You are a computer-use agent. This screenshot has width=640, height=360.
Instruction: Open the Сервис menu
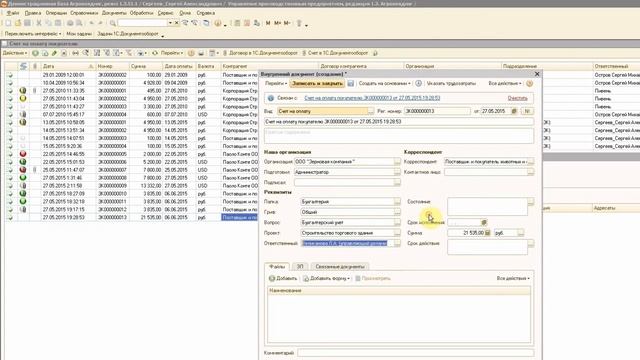coord(165,13)
